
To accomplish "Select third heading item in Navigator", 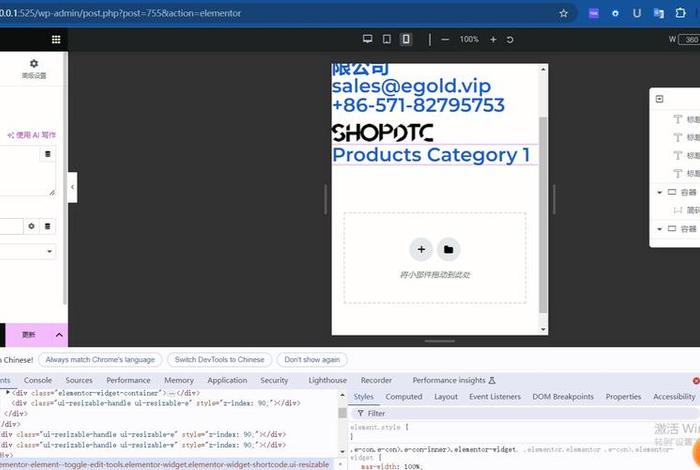I will pyautogui.click(x=686, y=155).
